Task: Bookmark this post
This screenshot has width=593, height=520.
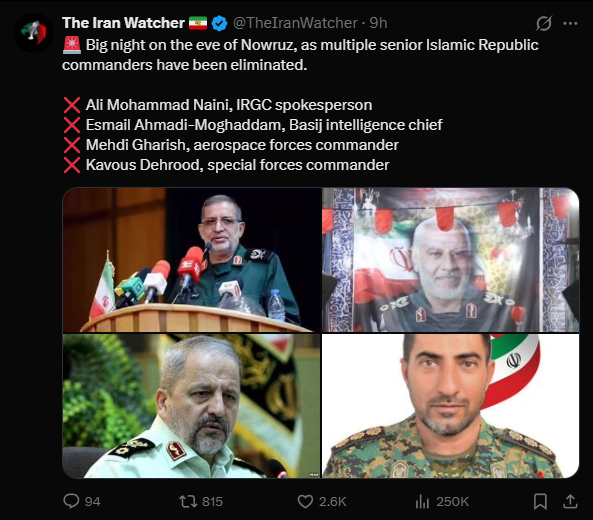Action: 540,501
